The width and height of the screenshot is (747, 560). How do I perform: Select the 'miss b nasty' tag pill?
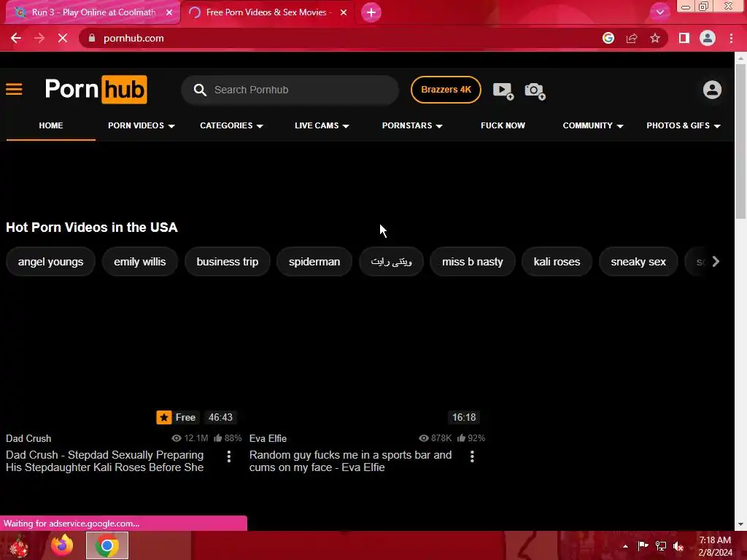click(472, 262)
